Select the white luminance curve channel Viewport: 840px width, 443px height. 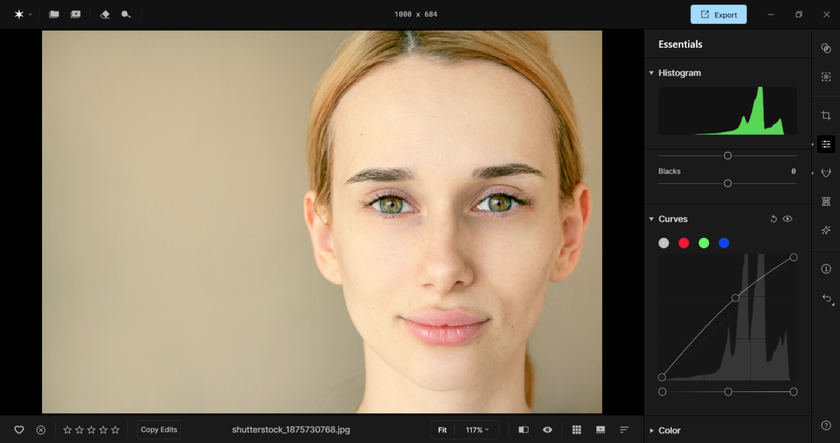click(x=664, y=243)
